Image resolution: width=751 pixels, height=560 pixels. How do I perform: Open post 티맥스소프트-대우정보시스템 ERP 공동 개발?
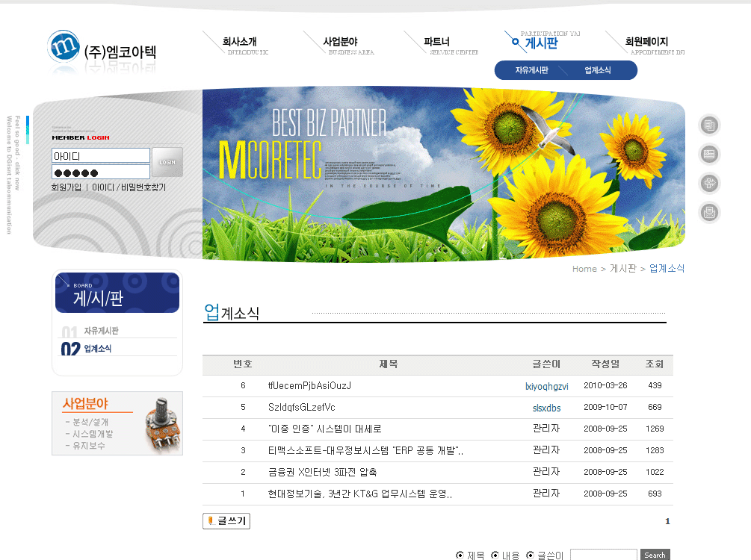(x=365, y=450)
